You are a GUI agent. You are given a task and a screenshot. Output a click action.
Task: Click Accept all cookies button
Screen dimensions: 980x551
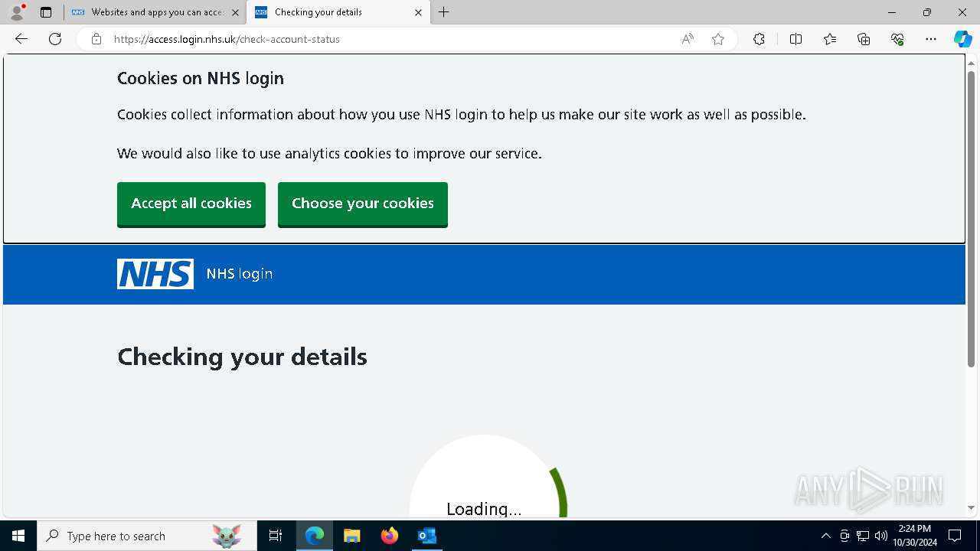tap(191, 204)
